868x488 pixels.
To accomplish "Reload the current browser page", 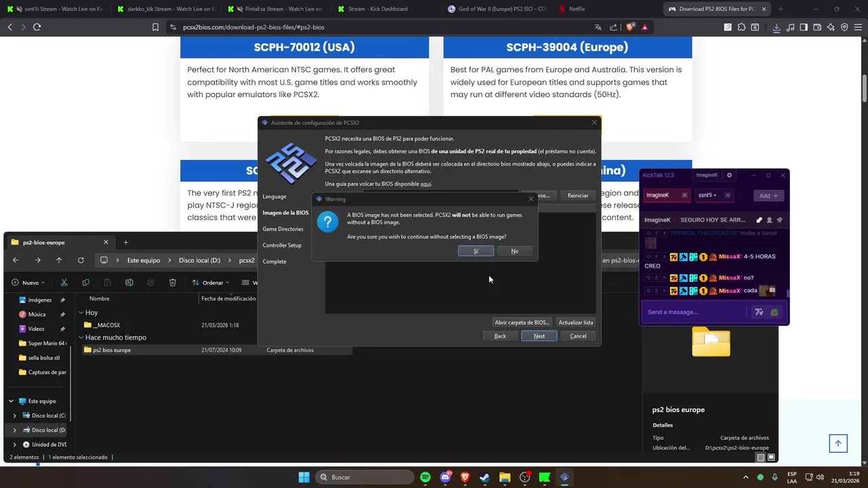I will [x=37, y=27].
